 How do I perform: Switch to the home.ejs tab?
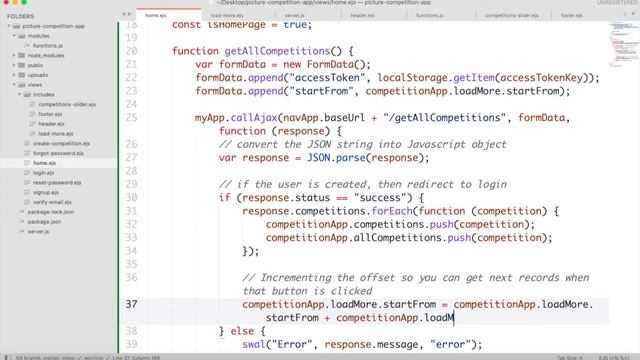click(x=169, y=15)
